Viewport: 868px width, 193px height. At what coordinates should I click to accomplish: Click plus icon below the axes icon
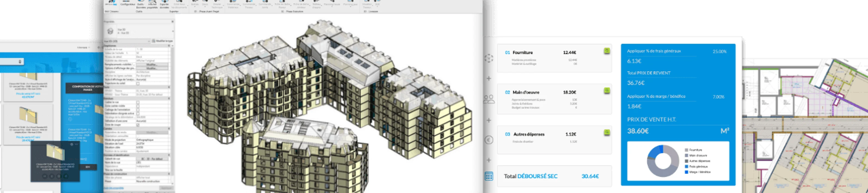489,79
